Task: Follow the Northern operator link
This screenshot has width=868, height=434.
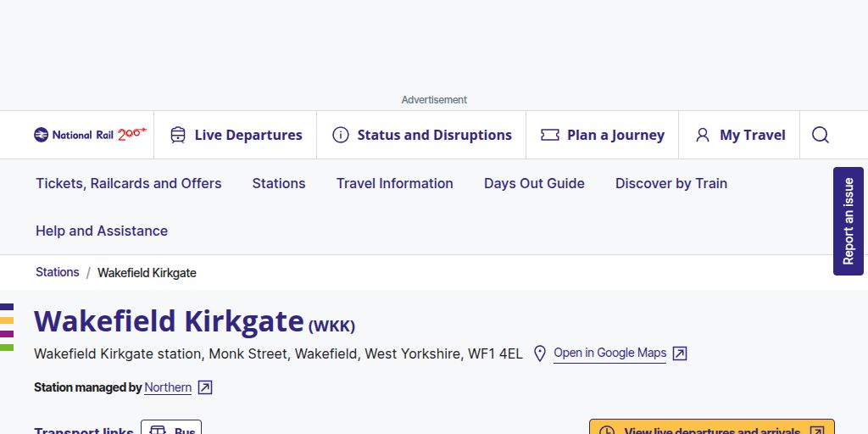Action: pos(168,387)
